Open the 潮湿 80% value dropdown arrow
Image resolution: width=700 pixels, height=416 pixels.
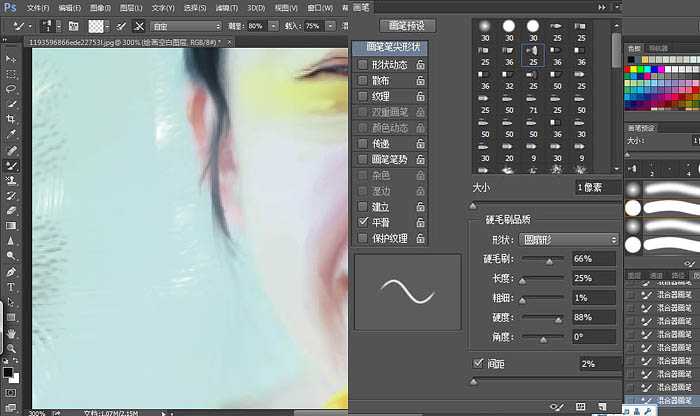pos(273,26)
